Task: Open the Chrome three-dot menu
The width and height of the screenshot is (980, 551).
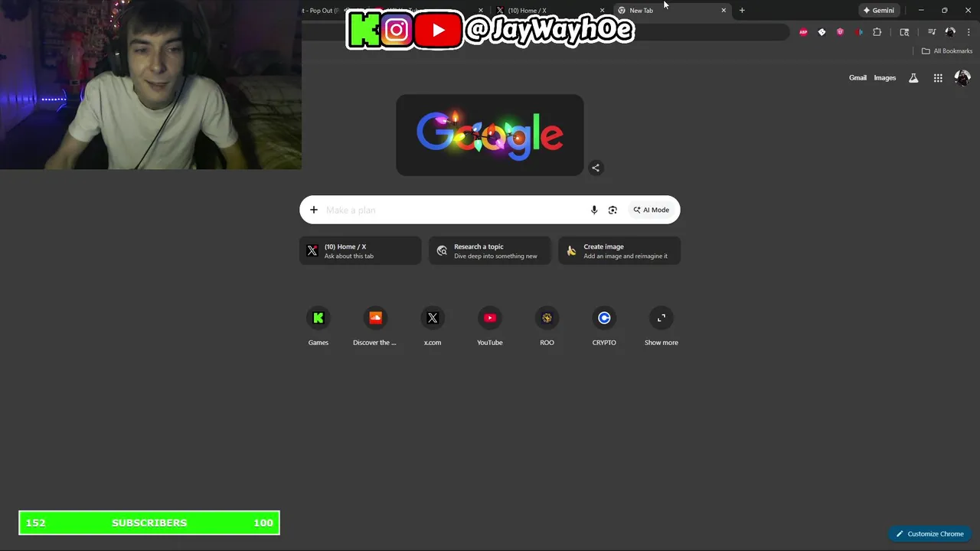Action: [x=969, y=32]
